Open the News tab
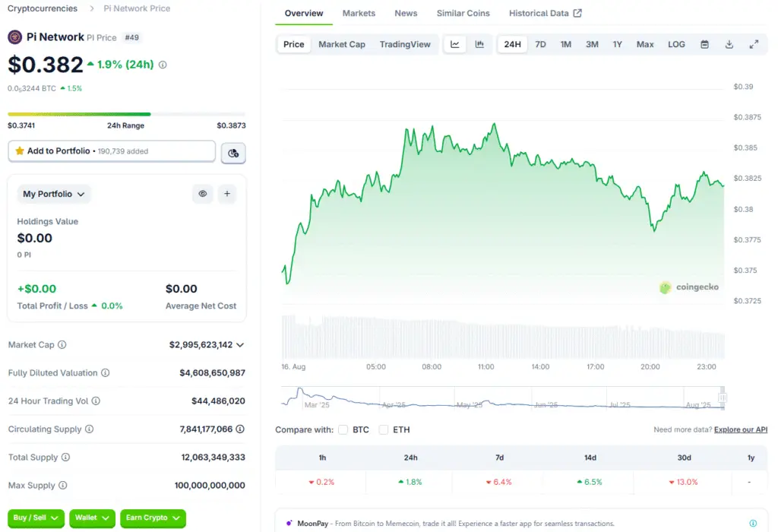This screenshot has height=532, width=778. coord(406,14)
